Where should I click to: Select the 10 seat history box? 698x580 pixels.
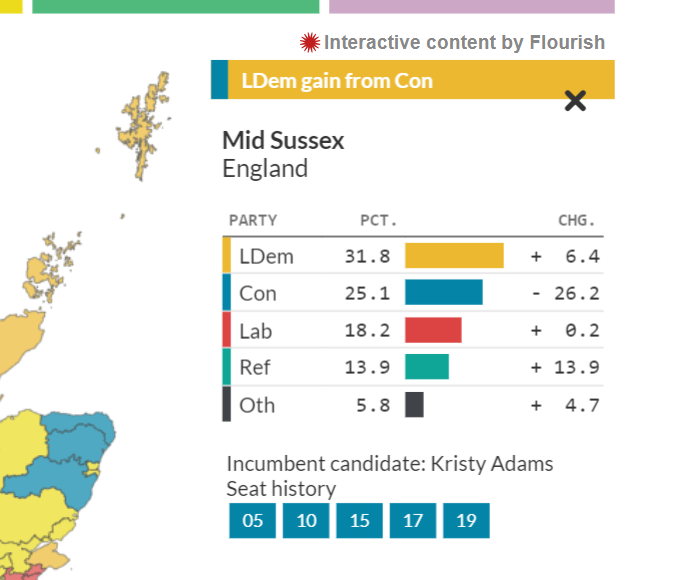pyautogui.click(x=306, y=521)
